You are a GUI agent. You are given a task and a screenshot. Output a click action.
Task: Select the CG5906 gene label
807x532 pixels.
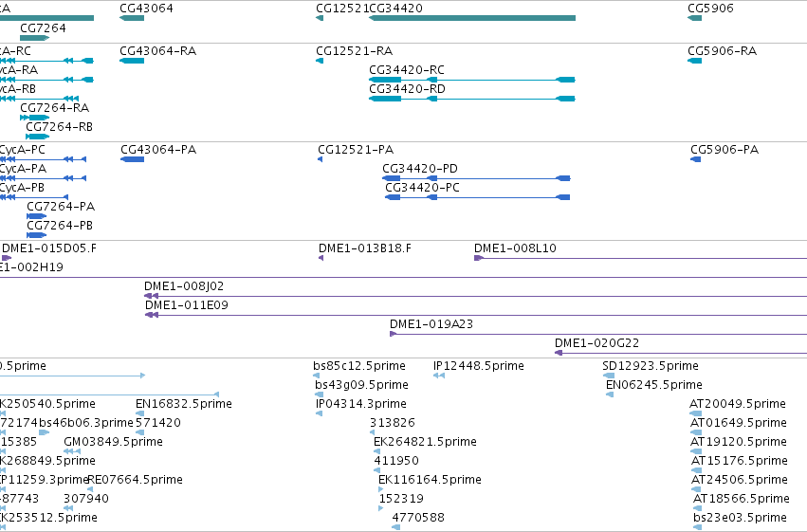(711, 9)
